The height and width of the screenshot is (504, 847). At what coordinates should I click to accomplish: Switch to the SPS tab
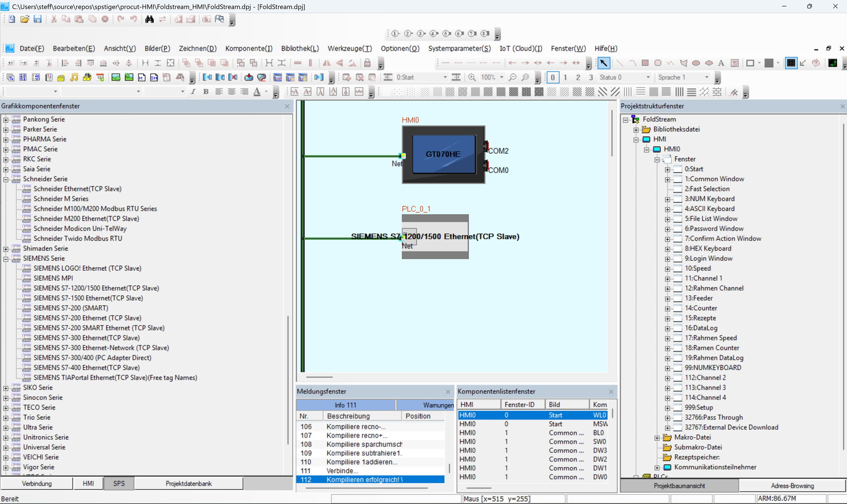pos(119,483)
